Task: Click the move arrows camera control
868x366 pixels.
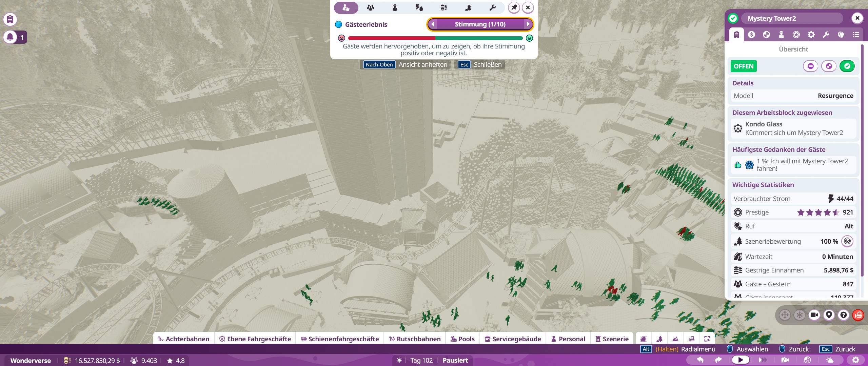Action: (x=785, y=315)
